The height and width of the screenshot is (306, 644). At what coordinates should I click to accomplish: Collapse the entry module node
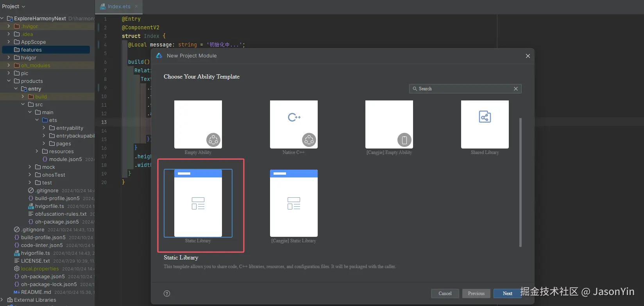[x=16, y=89]
